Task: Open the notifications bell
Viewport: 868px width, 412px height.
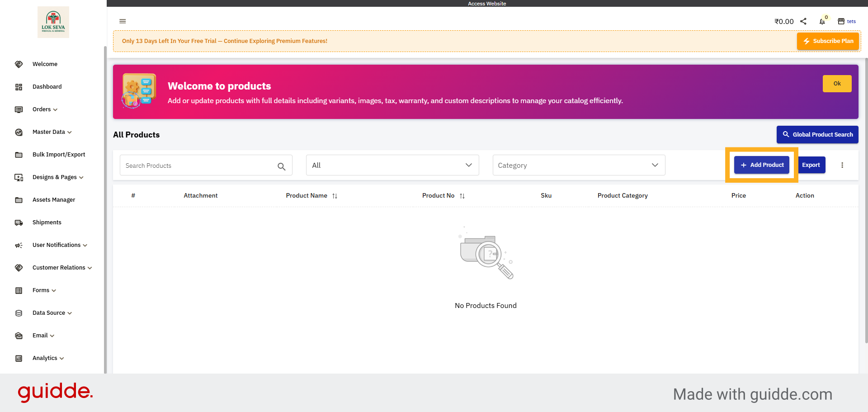Action: [x=822, y=21]
